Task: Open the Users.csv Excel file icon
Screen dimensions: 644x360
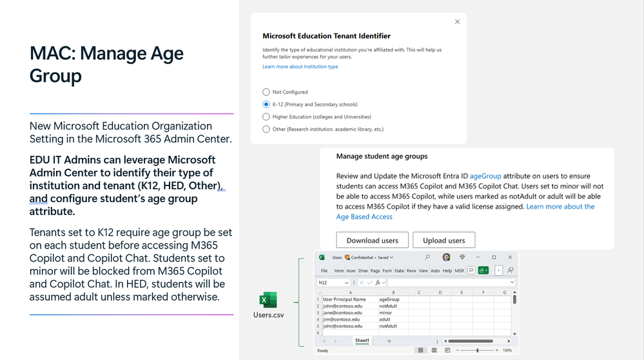Action: point(268,300)
